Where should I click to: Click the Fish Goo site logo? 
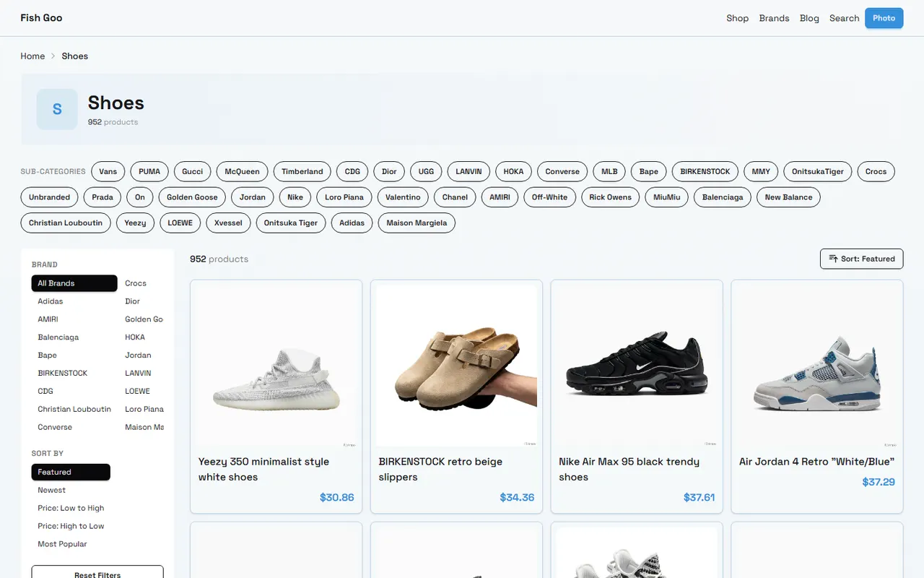click(41, 17)
